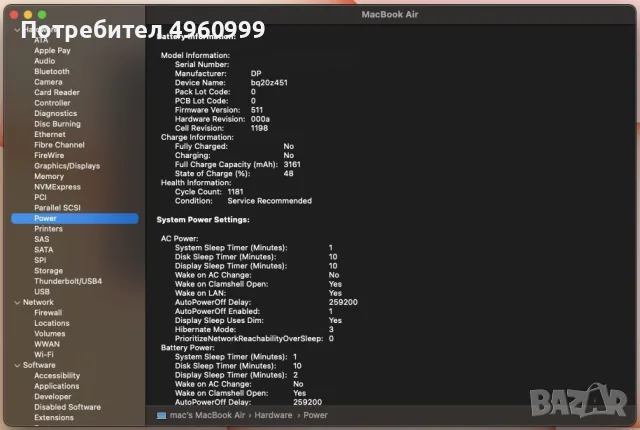Select SAS entry
Viewport: 640px width, 430px height.
(42, 239)
